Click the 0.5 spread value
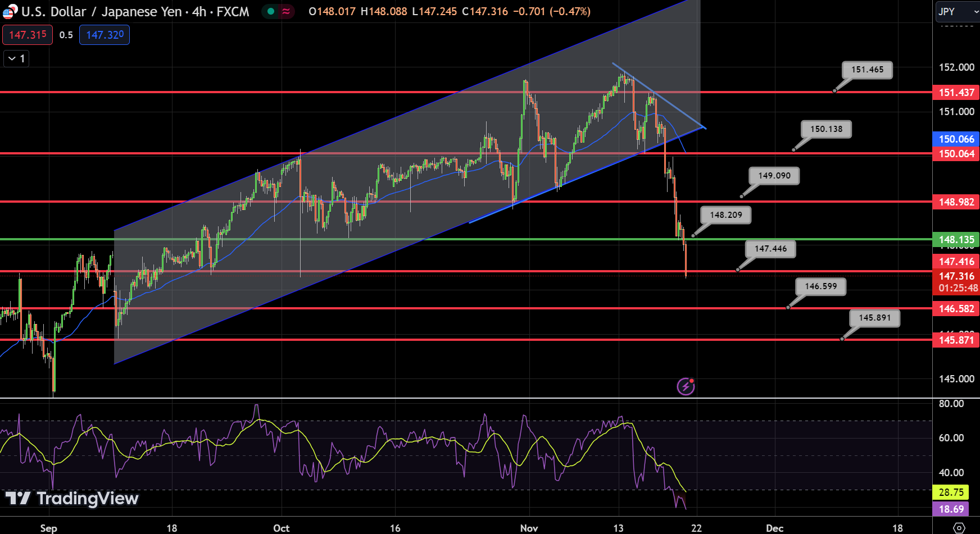 coord(66,35)
